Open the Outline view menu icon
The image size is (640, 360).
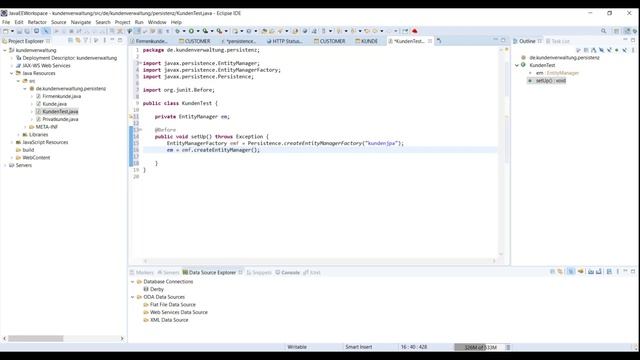pyautogui.click(x=633, y=50)
